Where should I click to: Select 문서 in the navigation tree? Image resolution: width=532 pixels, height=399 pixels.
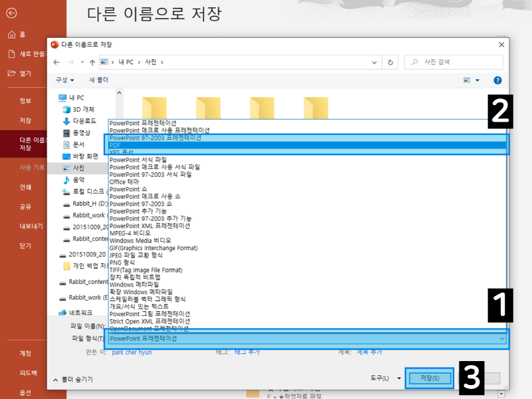click(x=74, y=144)
